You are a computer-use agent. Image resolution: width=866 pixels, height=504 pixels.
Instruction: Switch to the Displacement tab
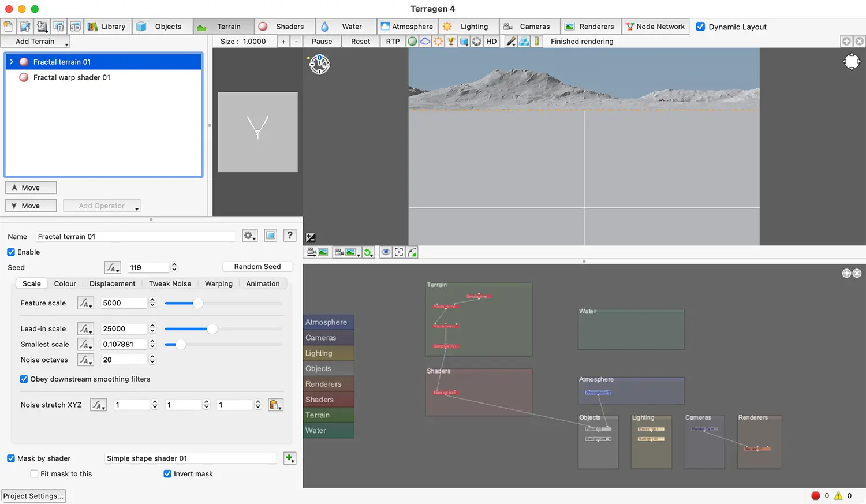point(112,283)
